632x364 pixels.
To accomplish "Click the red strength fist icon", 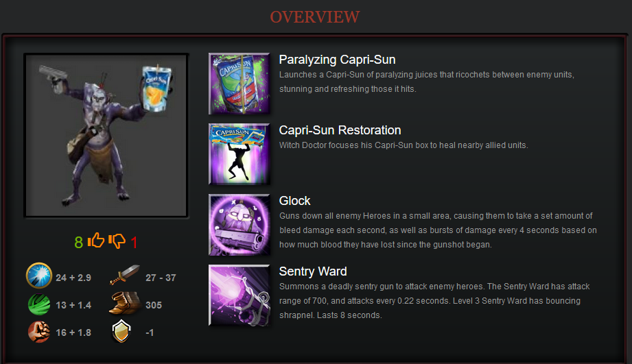I will coord(39,332).
